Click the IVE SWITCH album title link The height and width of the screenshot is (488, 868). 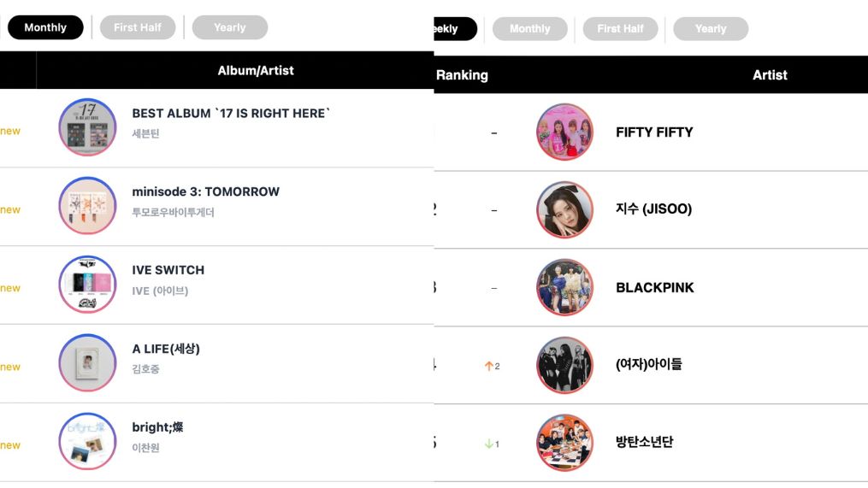[x=168, y=270]
